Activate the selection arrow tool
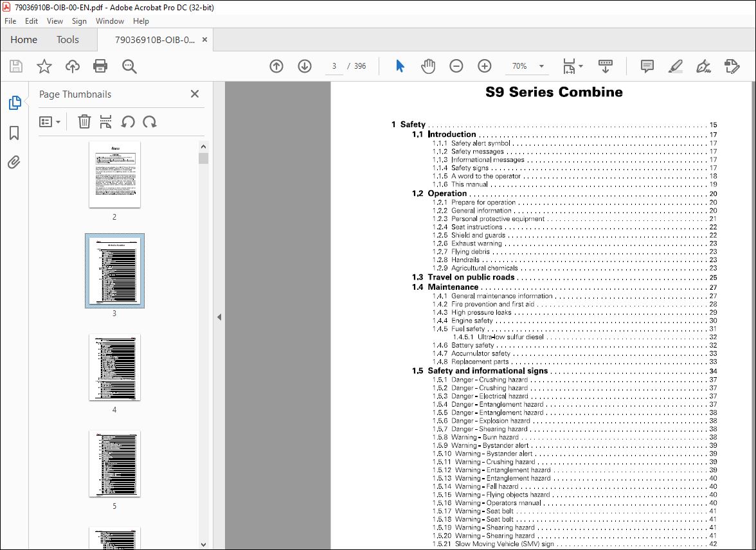 pos(400,66)
